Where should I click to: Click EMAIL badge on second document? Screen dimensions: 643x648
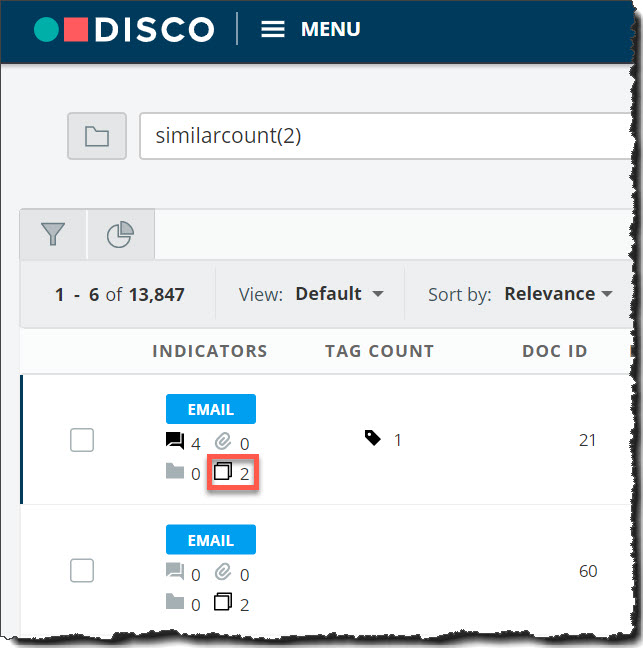tap(210, 540)
